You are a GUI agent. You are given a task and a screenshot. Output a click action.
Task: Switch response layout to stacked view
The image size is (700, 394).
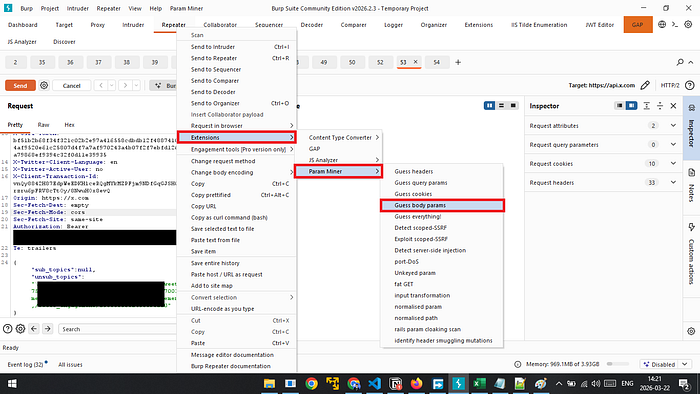[501, 105]
